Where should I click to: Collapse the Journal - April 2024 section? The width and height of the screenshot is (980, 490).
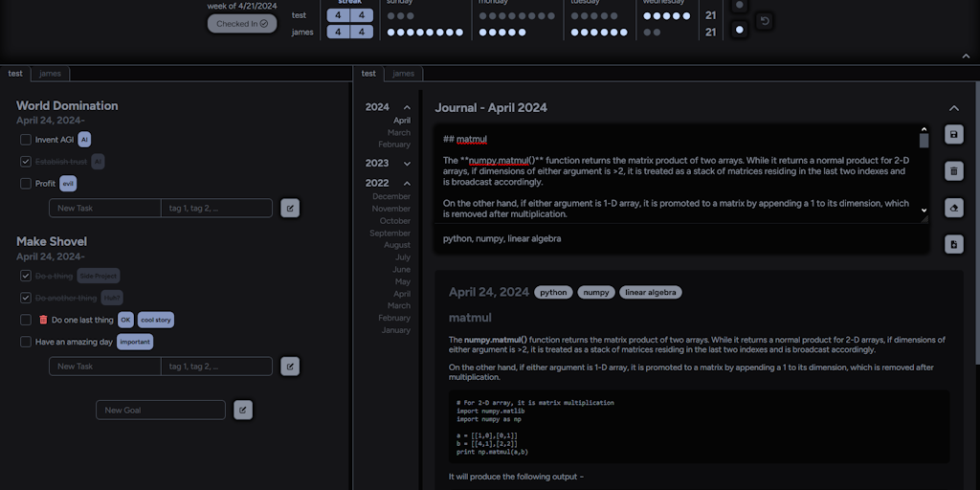pyautogui.click(x=953, y=108)
